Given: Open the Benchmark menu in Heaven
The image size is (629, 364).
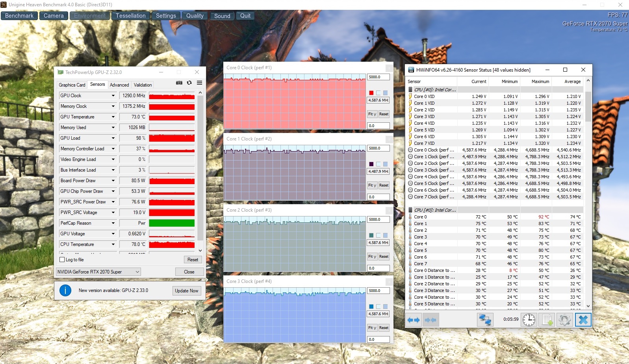Looking at the screenshot, I should [19, 16].
